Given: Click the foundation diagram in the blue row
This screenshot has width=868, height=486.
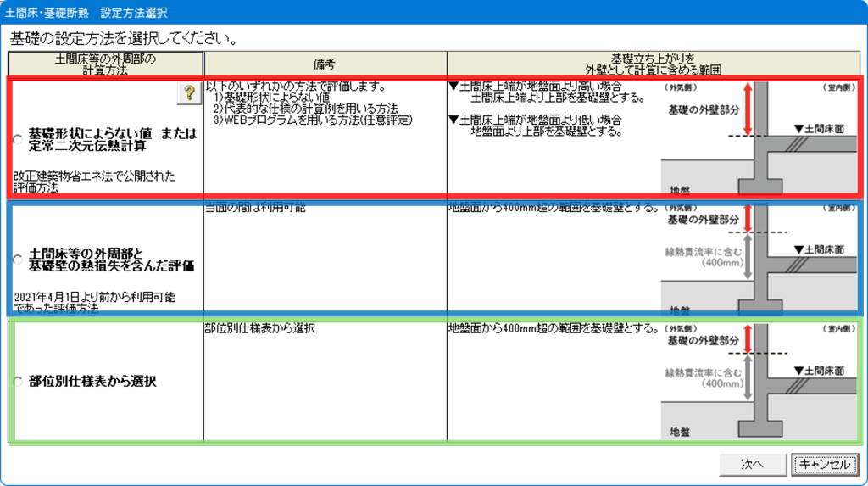Looking at the screenshot, I should tap(759, 259).
